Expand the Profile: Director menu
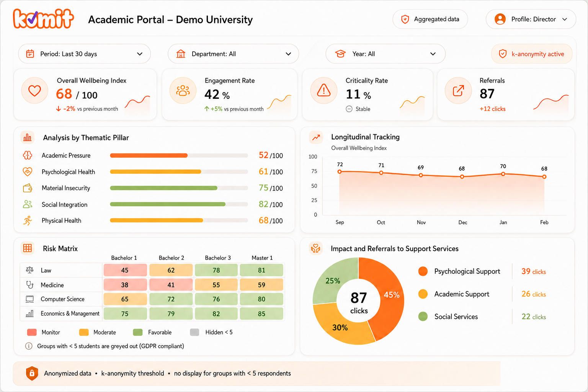 tap(531, 19)
